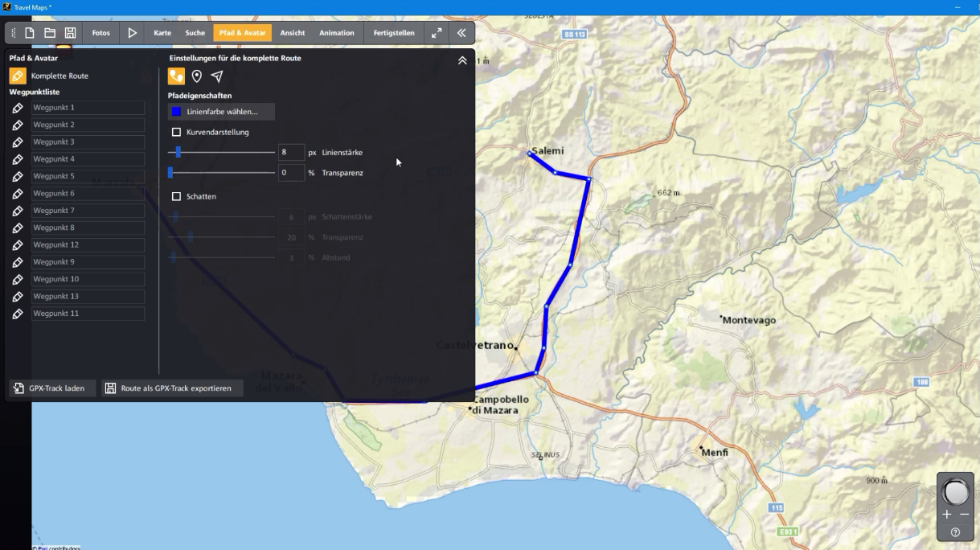Image resolution: width=980 pixels, height=550 pixels.
Task: Collapse the Einstellungen panel with the chevron
Action: pos(461,60)
